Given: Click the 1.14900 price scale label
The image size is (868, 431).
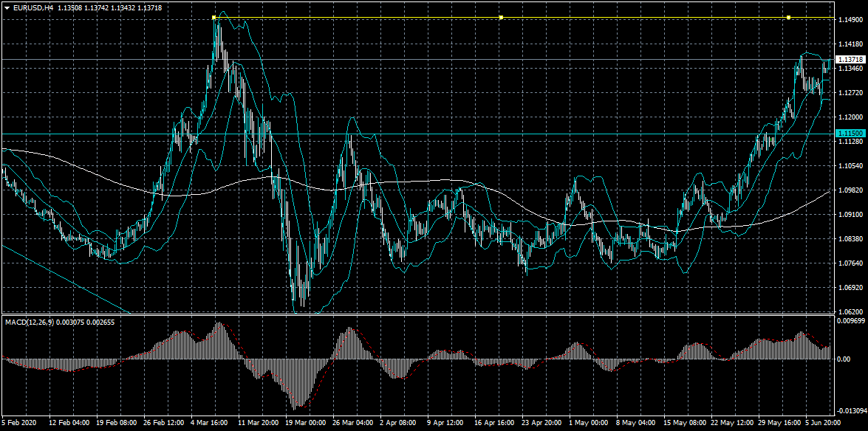Looking at the screenshot, I should coord(849,21).
